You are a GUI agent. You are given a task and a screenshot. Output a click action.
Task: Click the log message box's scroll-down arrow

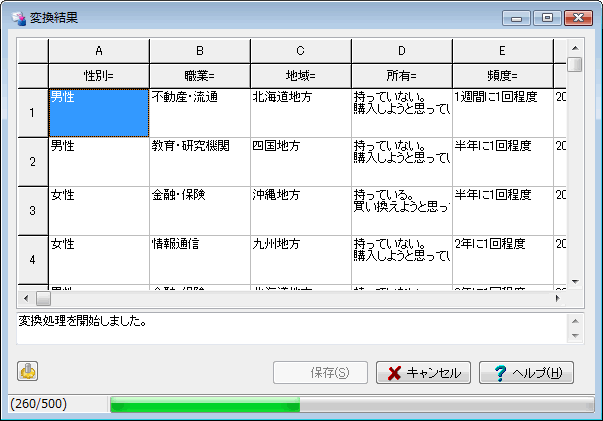pyautogui.click(x=575, y=336)
